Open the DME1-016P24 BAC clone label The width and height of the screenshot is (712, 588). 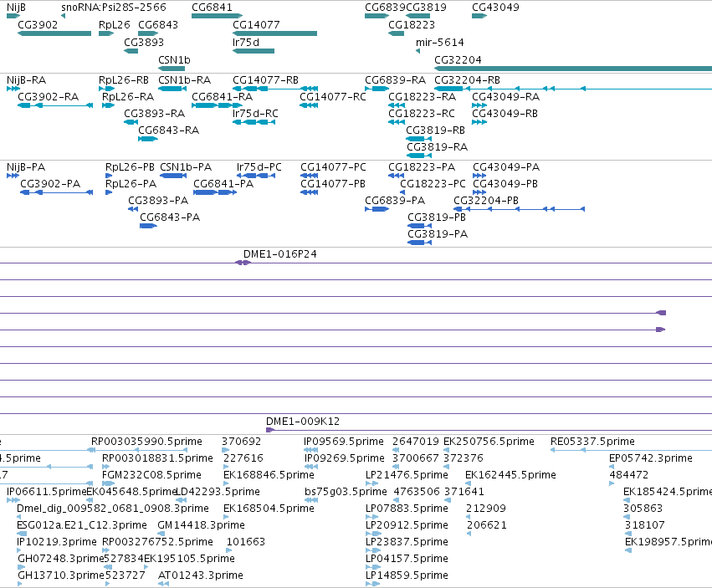point(279,254)
